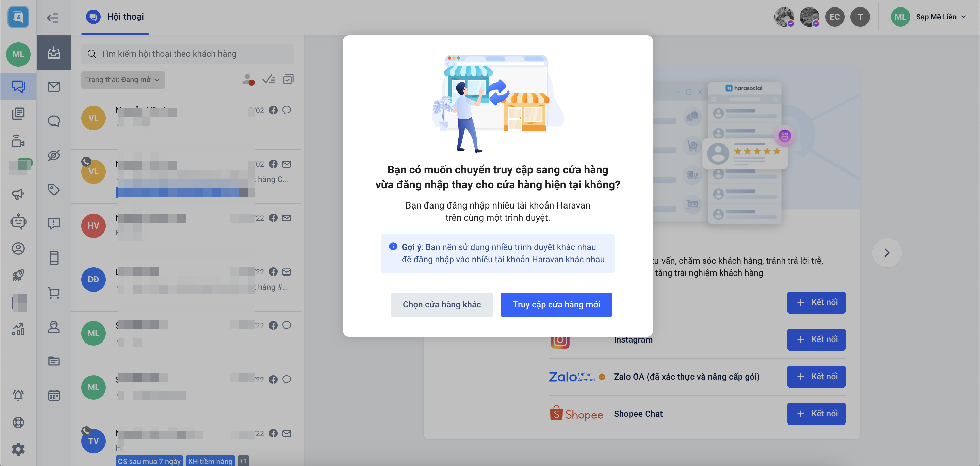This screenshot has height=466, width=980.
Task: Open the notification bell icon
Action: point(18,395)
